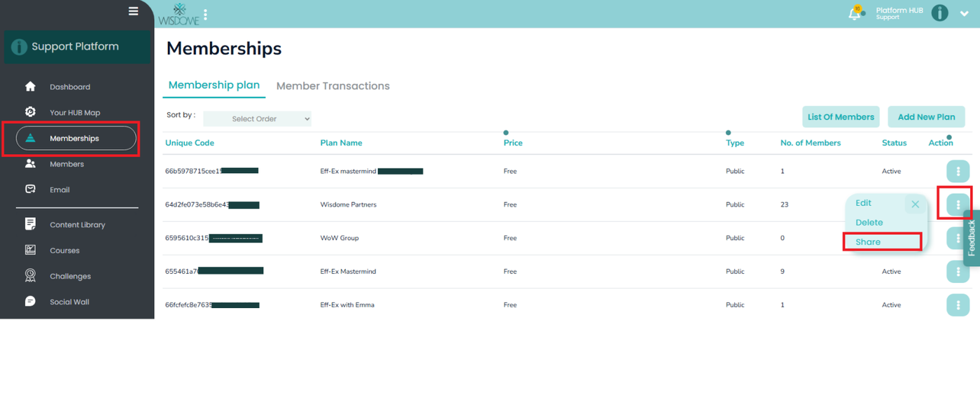Image resolution: width=980 pixels, height=411 pixels.
Task: Open the three-dot menu beside the Wisdome logo
Action: (205, 14)
